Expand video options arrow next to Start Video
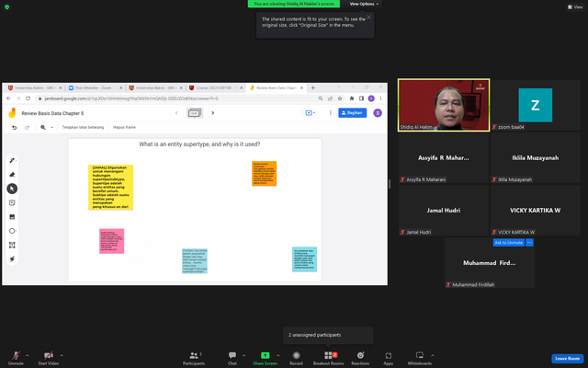 point(62,355)
